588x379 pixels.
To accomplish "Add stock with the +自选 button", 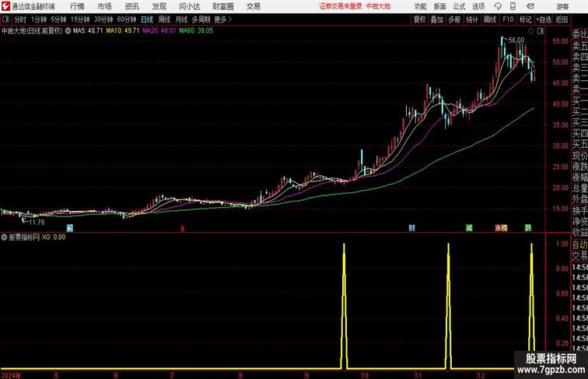I will coord(544,19).
